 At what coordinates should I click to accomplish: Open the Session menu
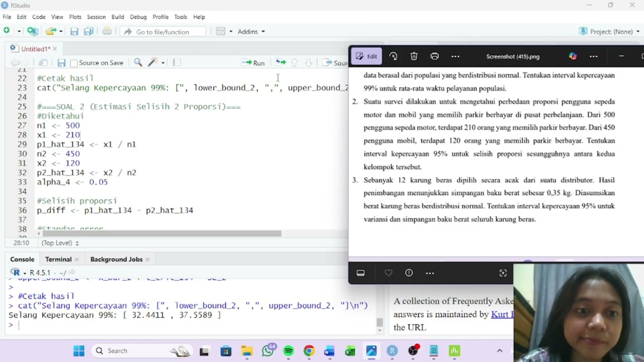coord(96,17)
